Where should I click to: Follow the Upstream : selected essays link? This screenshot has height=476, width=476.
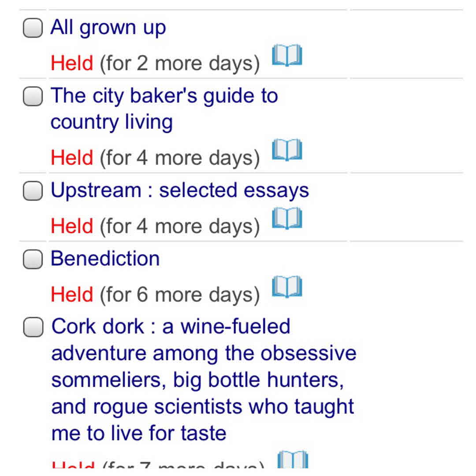pos(180,190)
